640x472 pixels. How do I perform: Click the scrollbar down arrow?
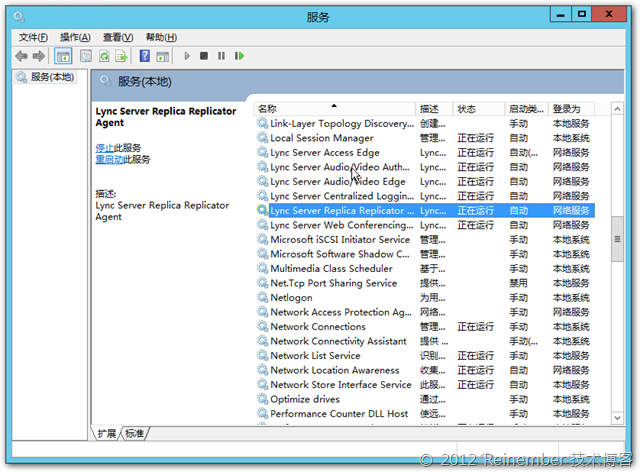pos(617,418)
